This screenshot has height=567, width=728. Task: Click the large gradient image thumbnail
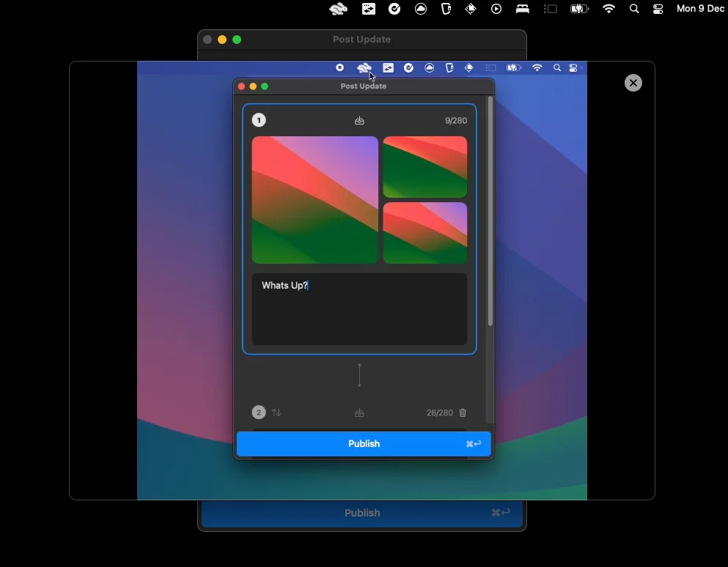315,200
